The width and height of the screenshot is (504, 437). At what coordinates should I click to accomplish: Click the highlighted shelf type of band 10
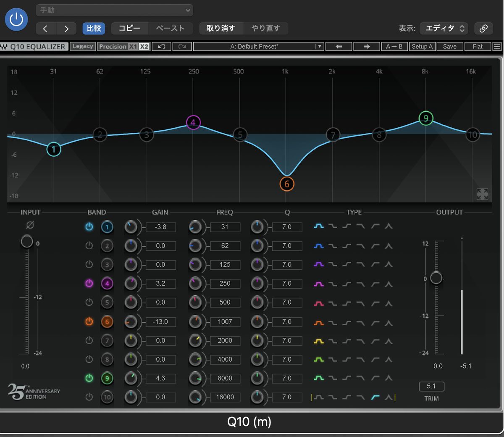[375, 397]
